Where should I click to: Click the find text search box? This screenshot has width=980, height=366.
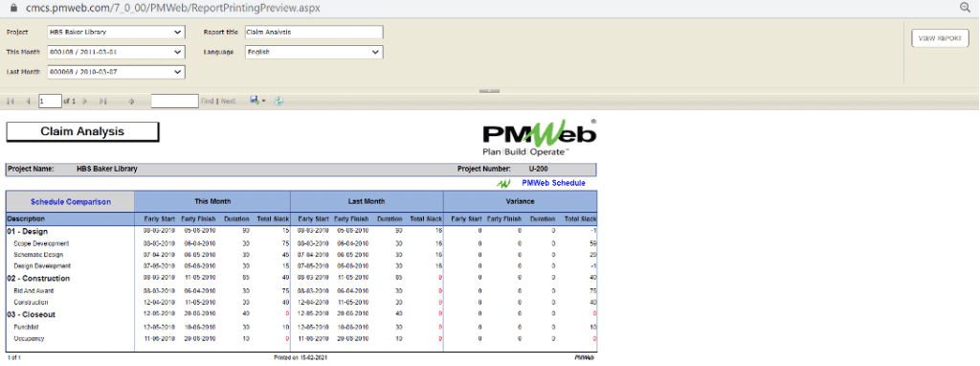(174, 101)
